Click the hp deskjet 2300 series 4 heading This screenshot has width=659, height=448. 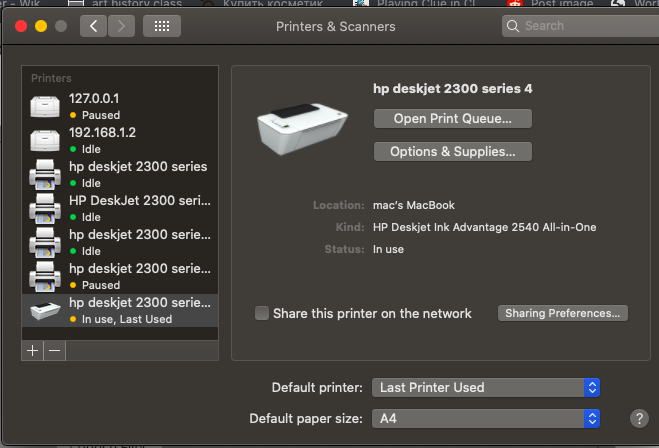click(x=453, y=89)
